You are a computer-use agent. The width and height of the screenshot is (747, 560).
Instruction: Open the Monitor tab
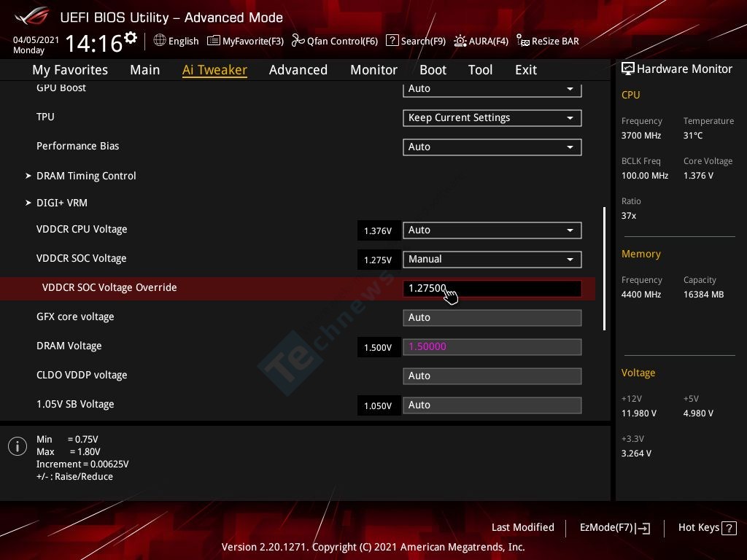pos(374,70)
